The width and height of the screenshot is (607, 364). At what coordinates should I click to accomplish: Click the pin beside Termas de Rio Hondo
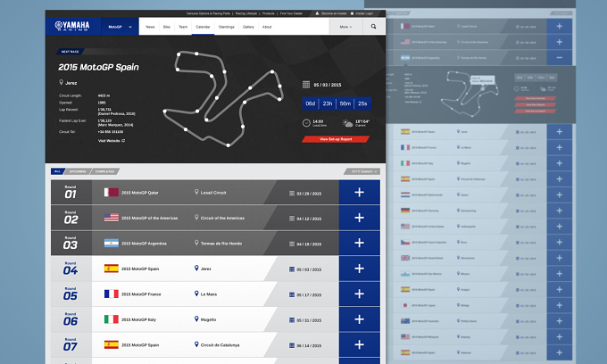[x=196, y=243]
